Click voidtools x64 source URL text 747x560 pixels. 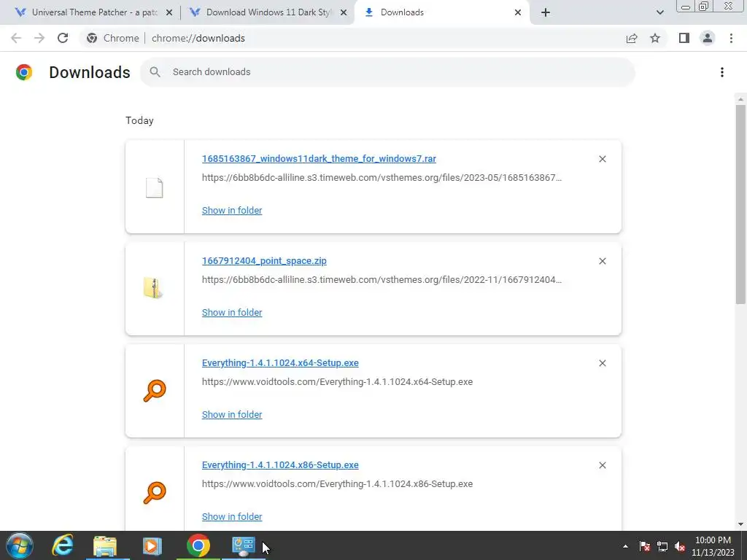[337, 382]
